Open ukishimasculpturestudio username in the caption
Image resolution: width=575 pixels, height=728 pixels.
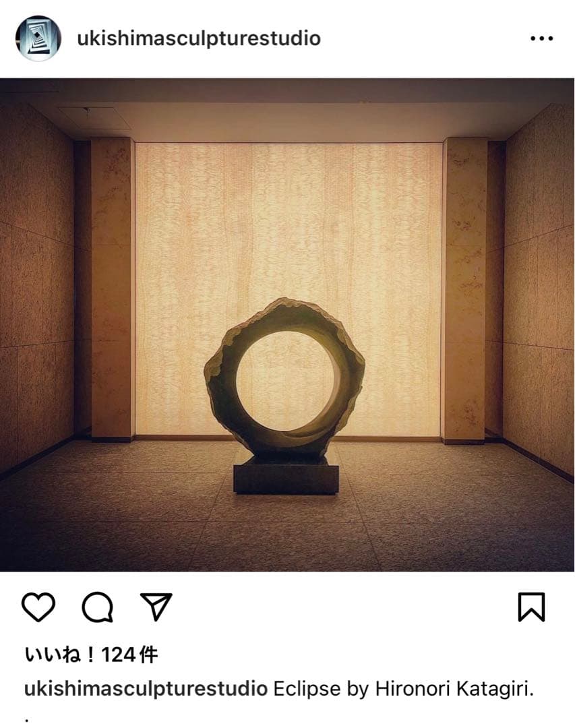click(x=146, y=688)
